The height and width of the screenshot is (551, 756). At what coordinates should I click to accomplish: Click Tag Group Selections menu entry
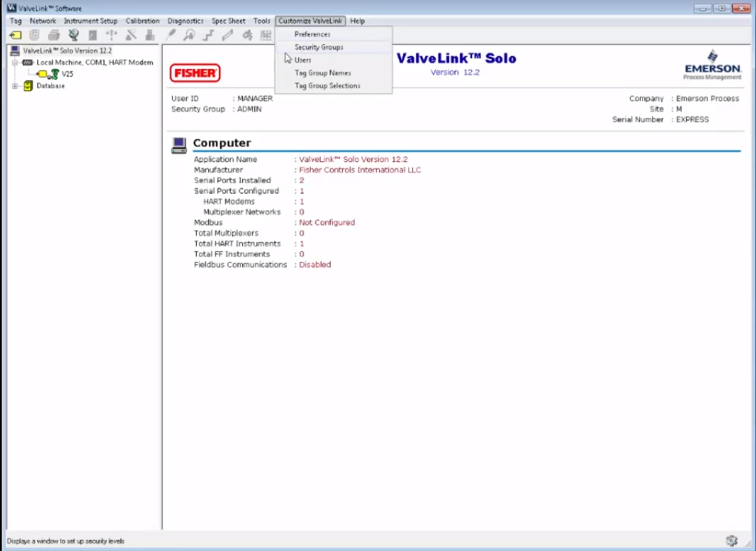[x=328, y=85]
